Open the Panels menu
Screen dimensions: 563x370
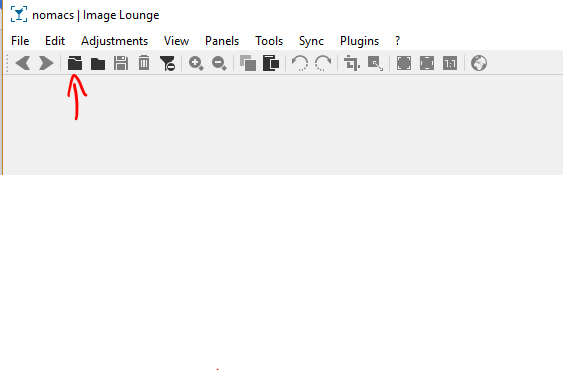click(222, 41)
